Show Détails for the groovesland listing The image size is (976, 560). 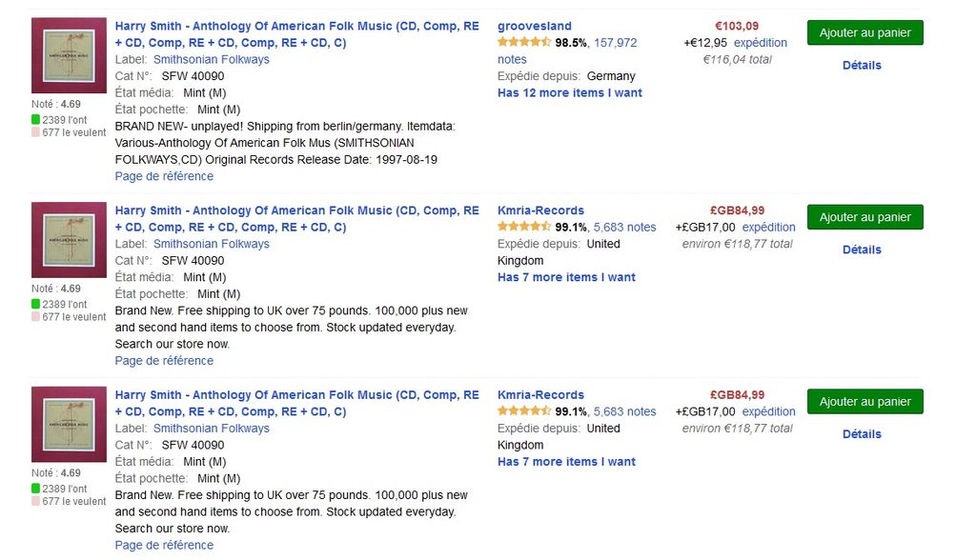862,66
